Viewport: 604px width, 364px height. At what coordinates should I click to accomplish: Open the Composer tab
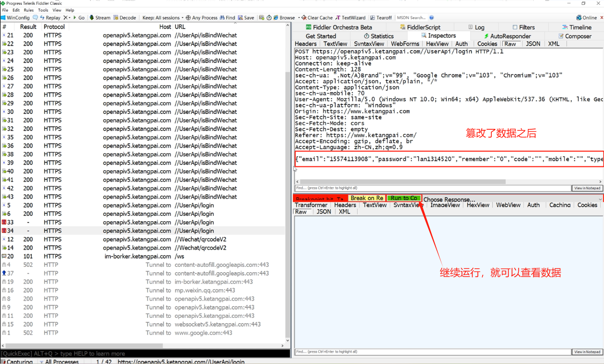tap(575, 36)
